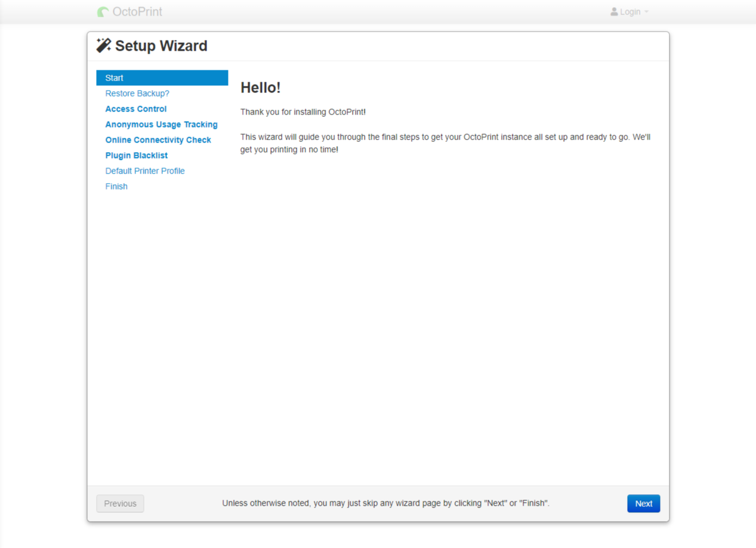
Task: Click the OctoPrint brand name link
Action: tap(137, 12)
